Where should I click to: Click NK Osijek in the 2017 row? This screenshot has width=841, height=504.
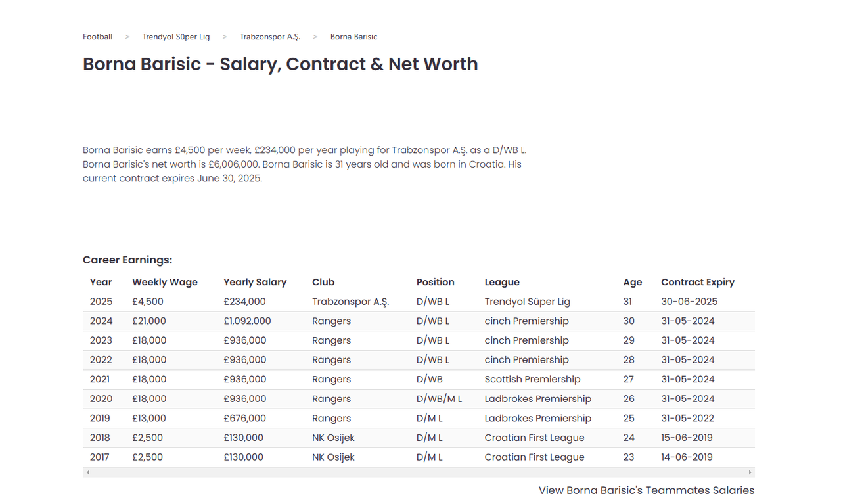click(333, 457)
